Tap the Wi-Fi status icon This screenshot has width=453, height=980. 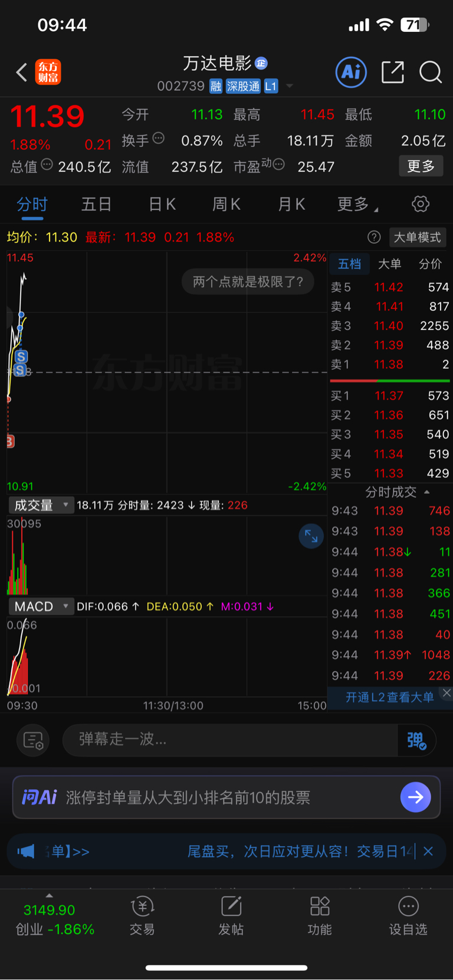[385, 25]
